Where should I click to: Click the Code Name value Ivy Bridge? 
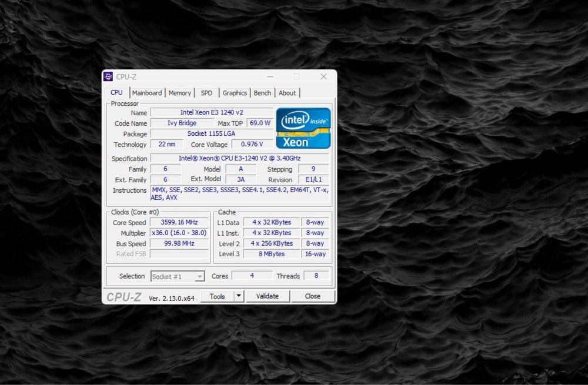(182, 123)
